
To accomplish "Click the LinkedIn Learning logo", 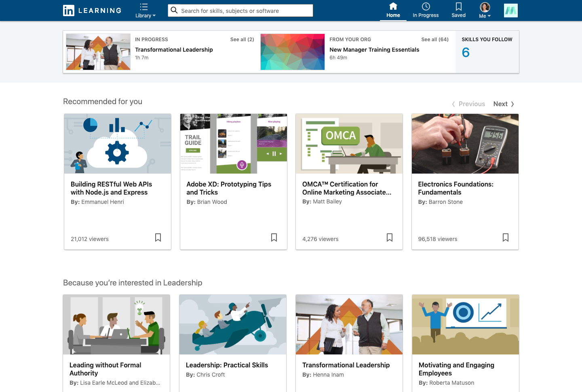I will click(92, 10).
